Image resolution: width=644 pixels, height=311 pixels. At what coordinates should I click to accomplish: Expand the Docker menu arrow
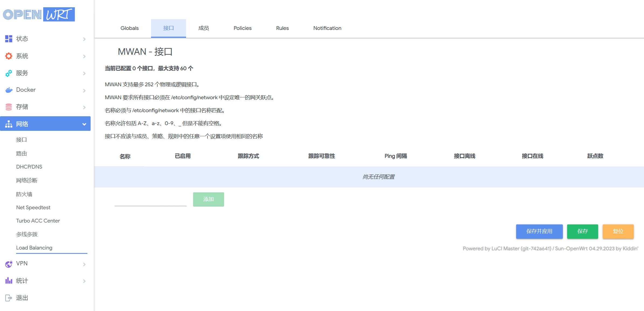tap(84, 90)
